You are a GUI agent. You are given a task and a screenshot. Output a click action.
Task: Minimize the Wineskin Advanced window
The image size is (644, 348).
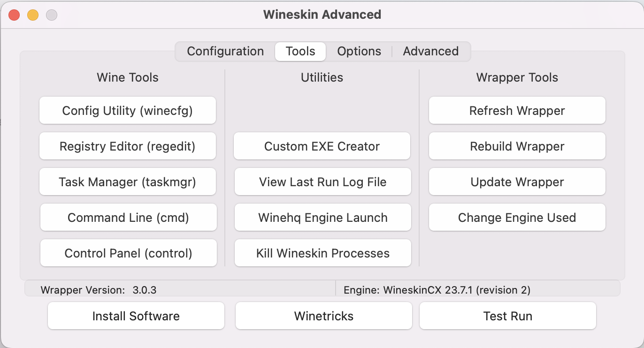pyautogui.click(x=33, y=15)
